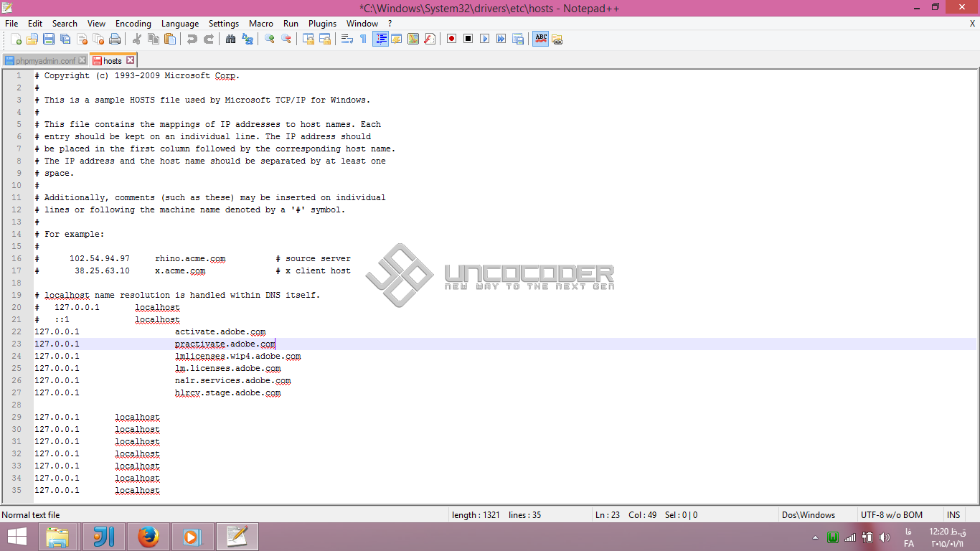Open File Explorer from the taskbar

point(57,537)
